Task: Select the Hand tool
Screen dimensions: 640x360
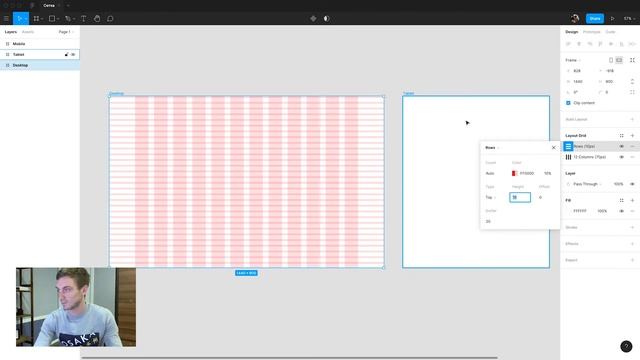Action: [x=97, y=18]
